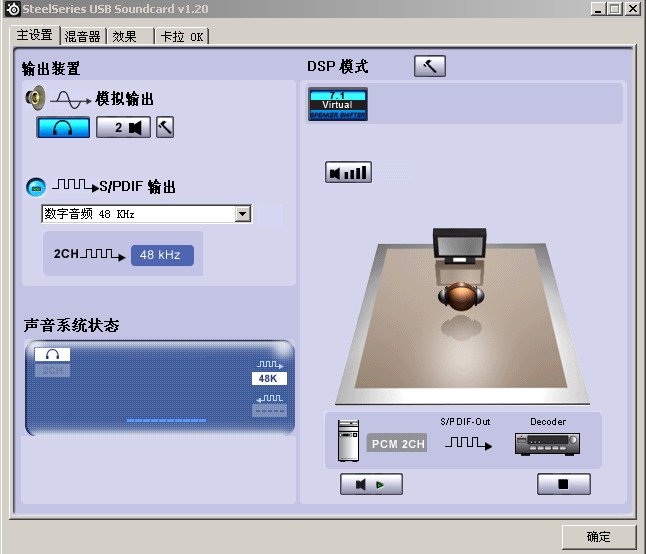The image size is (646, 554).
Task: Click the 2CH digital signal label
Action: (x=66, y=254)
